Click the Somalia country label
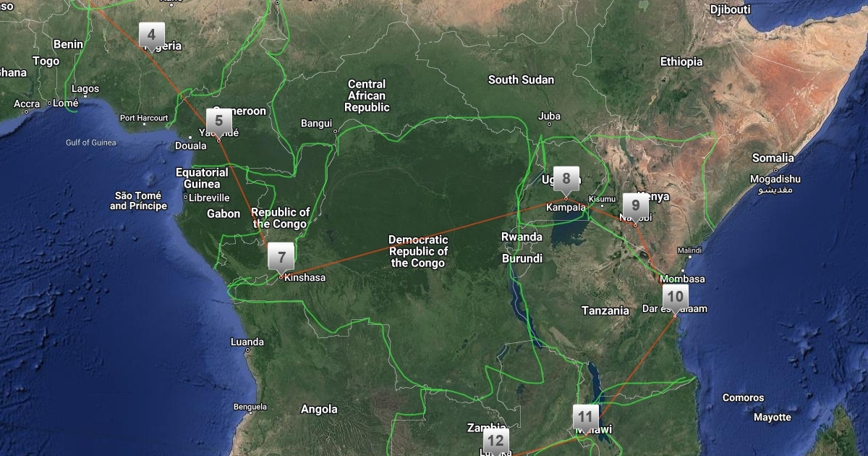 [773, 158]
